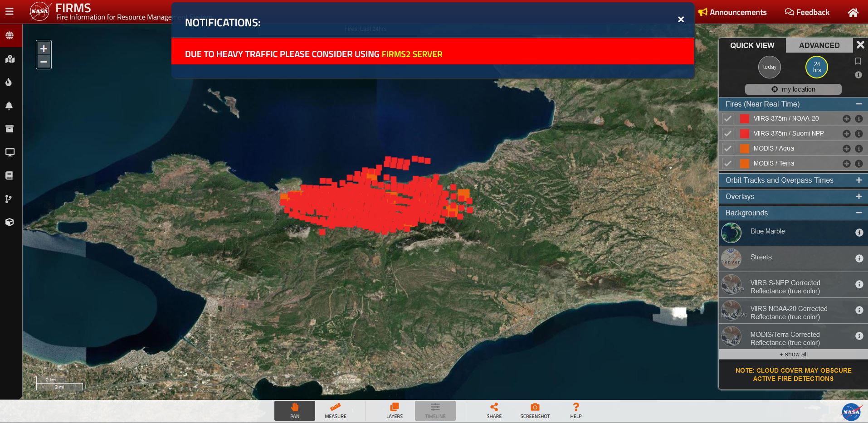Follow the FIRMS2 SERVER link
Screen dimensions: 868x423
(x=412, y=54)
